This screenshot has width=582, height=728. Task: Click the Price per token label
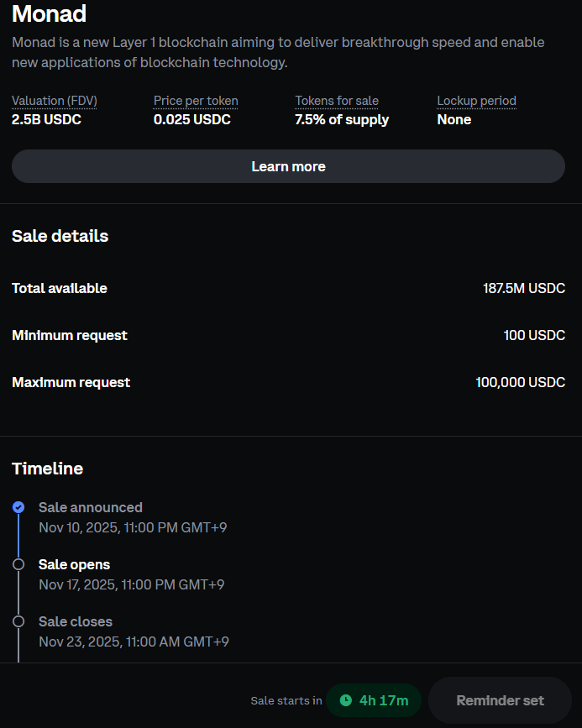pyautogui.click(x=196, y=101)
